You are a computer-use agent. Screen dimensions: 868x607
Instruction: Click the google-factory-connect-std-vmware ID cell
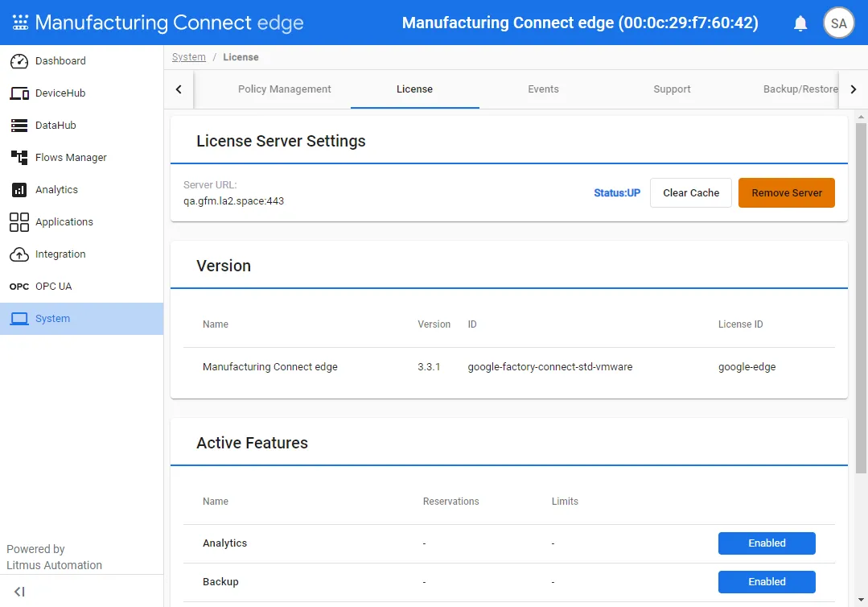click(x=549, y=366)
